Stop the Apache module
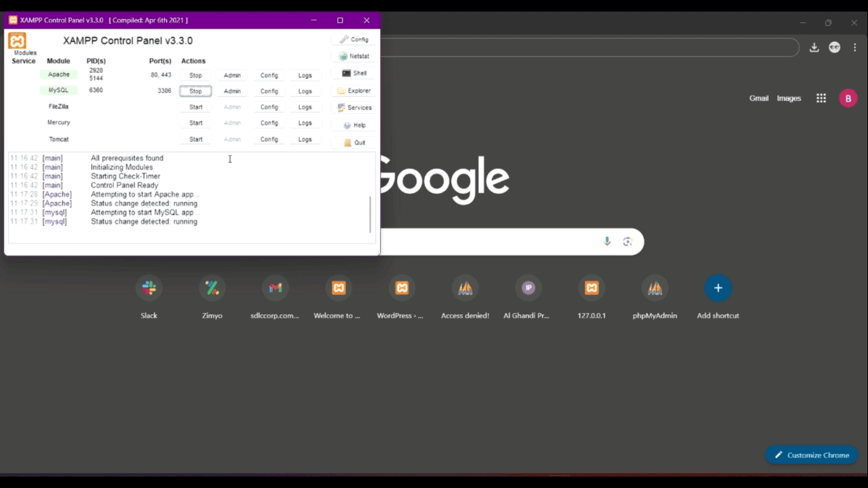This screenshot has height=488, width=868. 196,75
